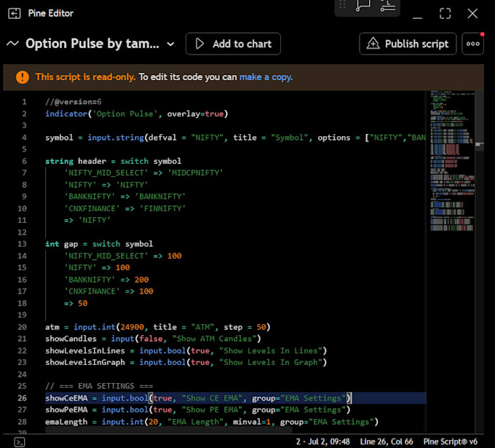Close the Pine Editor panel
This screenshot has height=448, width=495.
[x=472, y=14]
